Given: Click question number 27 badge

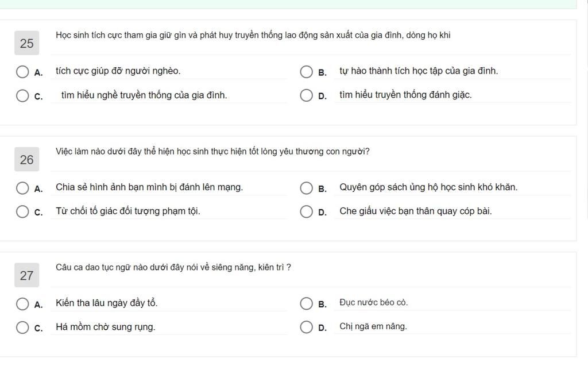Looking at the screenshot, I should tap(26, 275).
